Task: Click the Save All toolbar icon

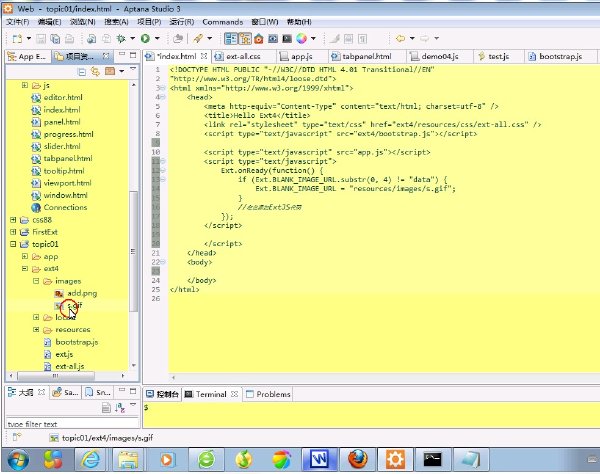Action: tap(55, 39)
